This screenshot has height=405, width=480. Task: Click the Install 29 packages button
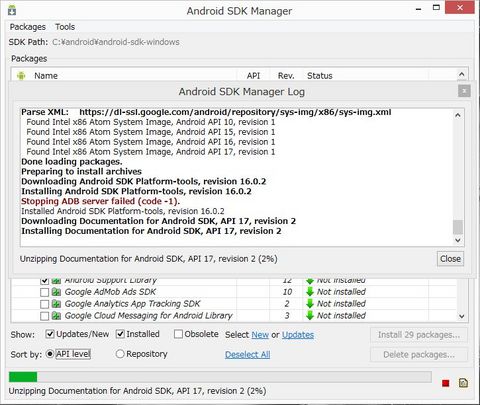coord(419,335)
